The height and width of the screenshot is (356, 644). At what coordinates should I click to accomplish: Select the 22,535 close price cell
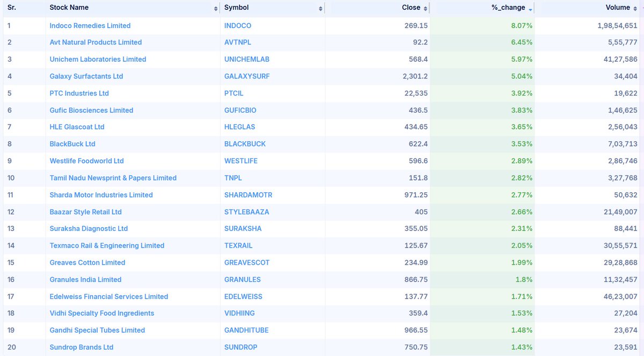(415, 93)
